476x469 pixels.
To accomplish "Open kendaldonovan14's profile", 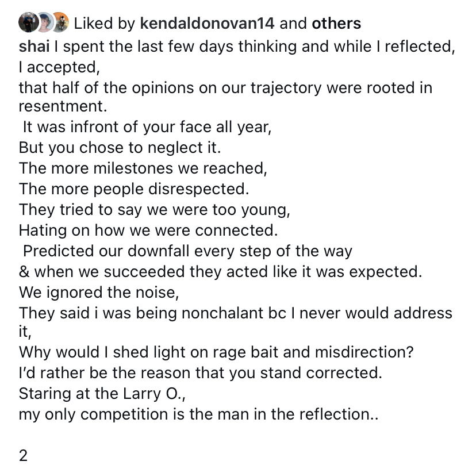I will click(x=207, y=24).
